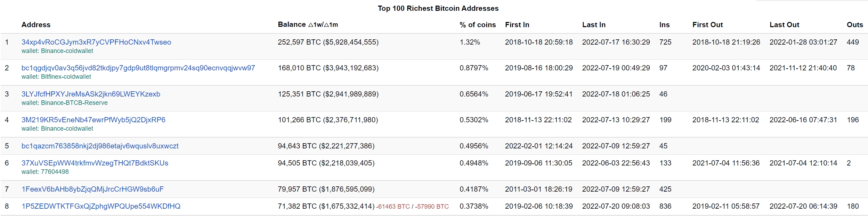The width and height of the screenshot is (868, 216).
Task: Click the Ins column header
Action: (x=664, y=25)
